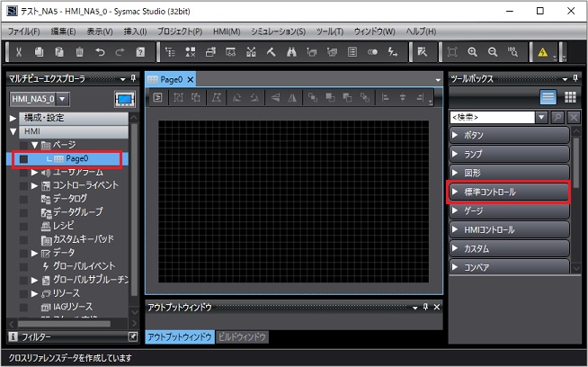This screenshot has height=367, width=588.
Task: Switch toolbox to list view
Action: 548,97
